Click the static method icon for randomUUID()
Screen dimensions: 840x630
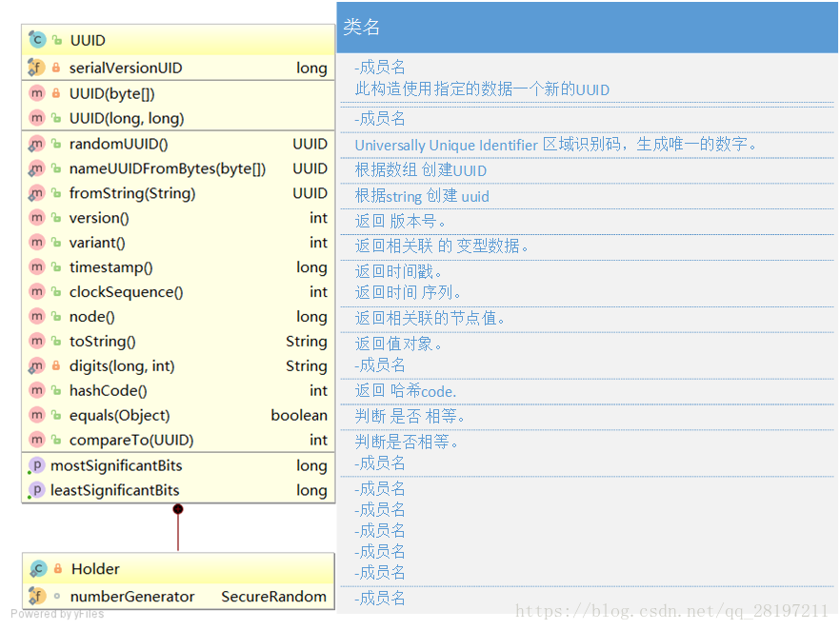[x=36, y=143]
